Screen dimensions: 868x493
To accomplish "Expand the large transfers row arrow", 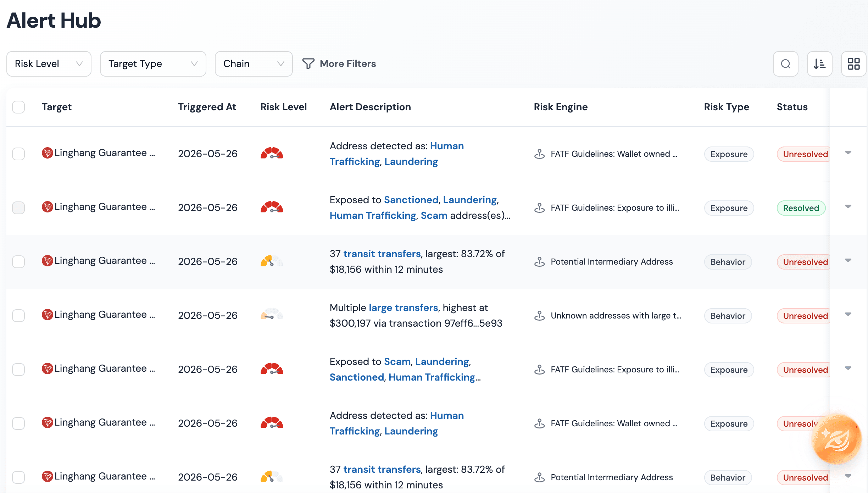I will click(848, 314).
